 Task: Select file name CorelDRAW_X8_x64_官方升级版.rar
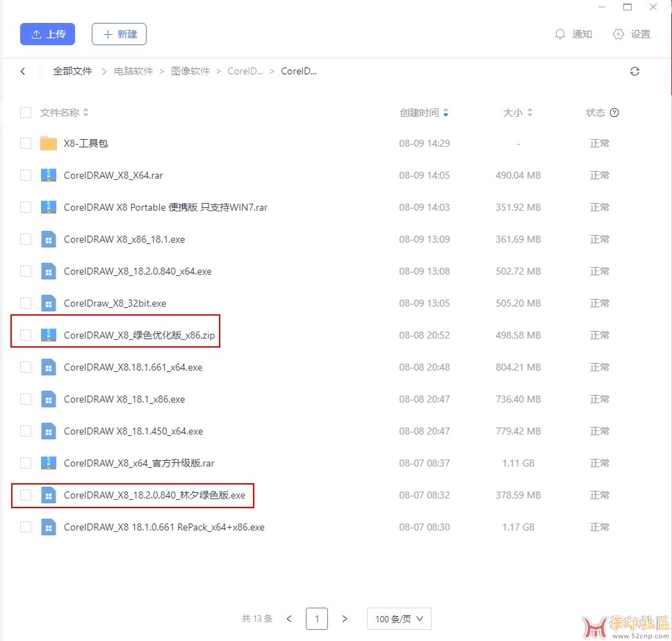[x=139, y=463]
